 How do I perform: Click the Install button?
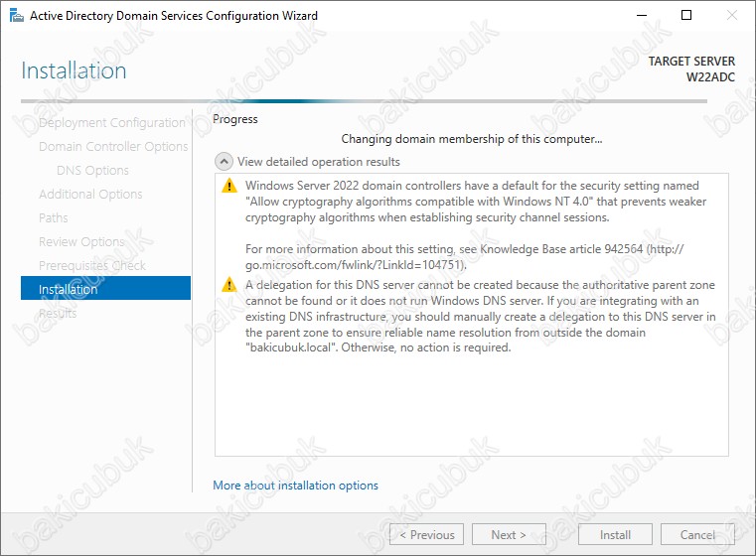615,534
